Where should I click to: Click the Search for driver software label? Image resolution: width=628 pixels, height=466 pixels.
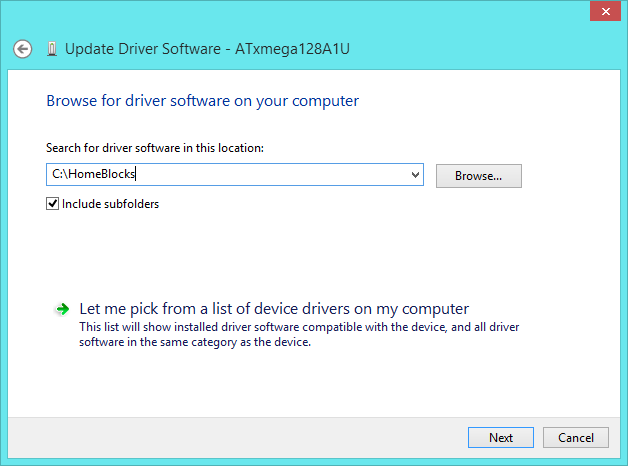point(154,148)
